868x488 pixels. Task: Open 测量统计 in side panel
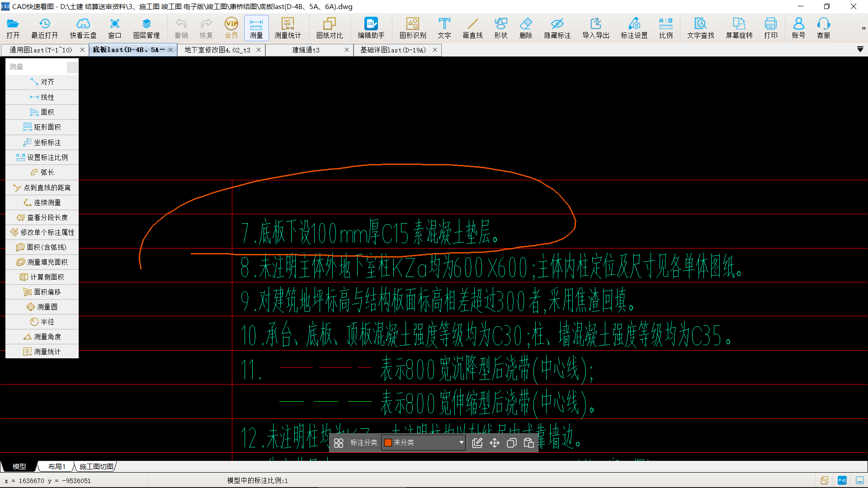coord(42,352)
